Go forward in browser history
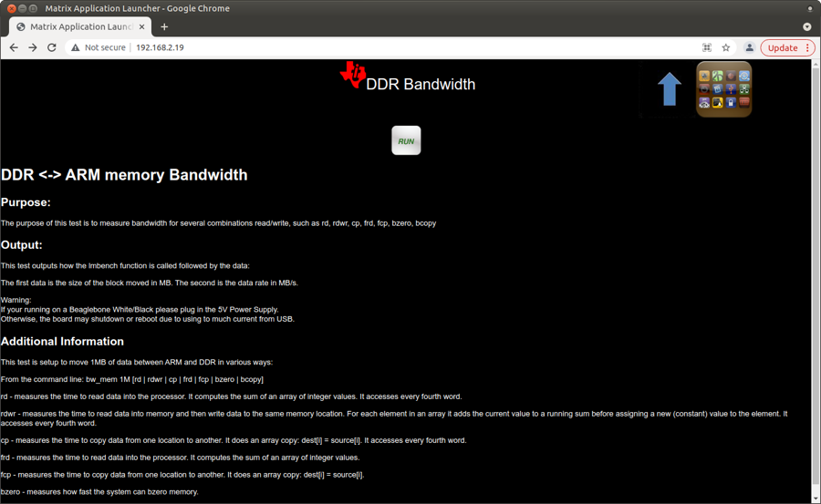This screenshot has height=504, width=821. point(33,47)
